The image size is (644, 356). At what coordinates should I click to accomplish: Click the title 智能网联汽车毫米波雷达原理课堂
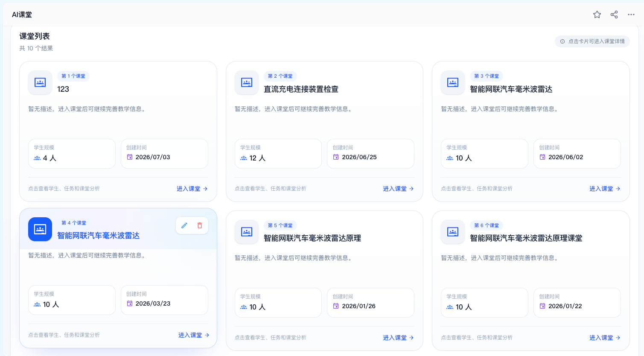[x=526, y=238]
